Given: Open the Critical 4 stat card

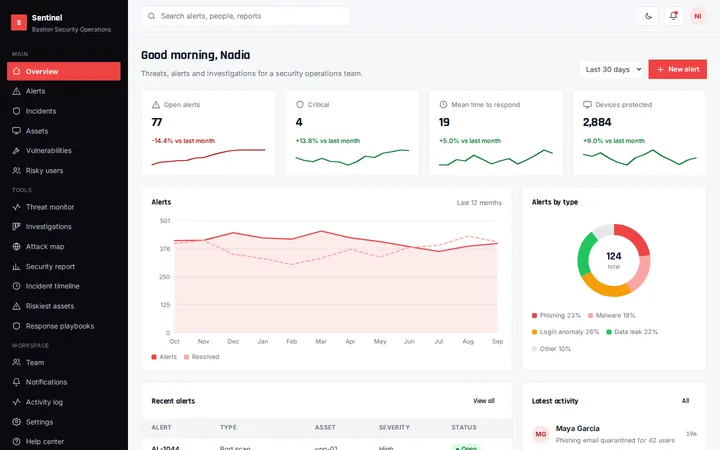Looking at the screenshot, I should [352, 133].
